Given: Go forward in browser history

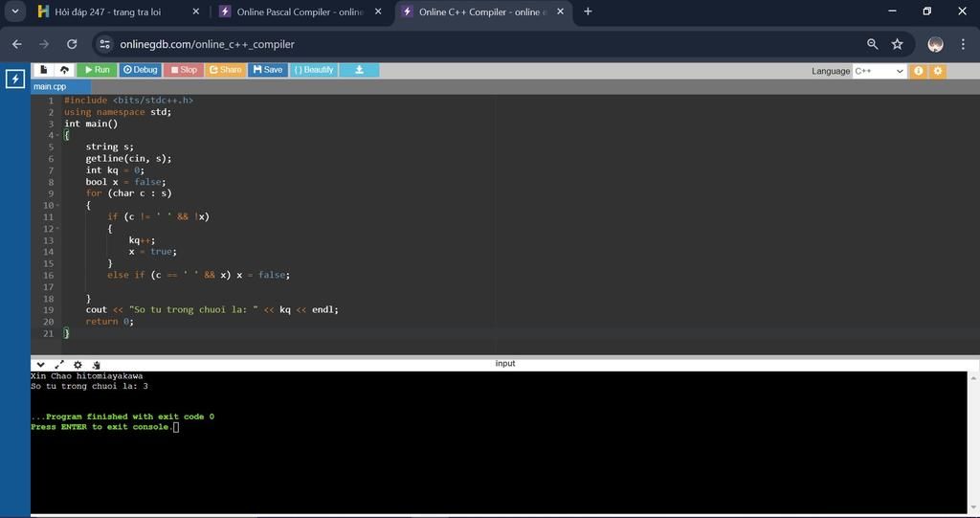Looking at the screenshot, I should click(x=44, y=44).
